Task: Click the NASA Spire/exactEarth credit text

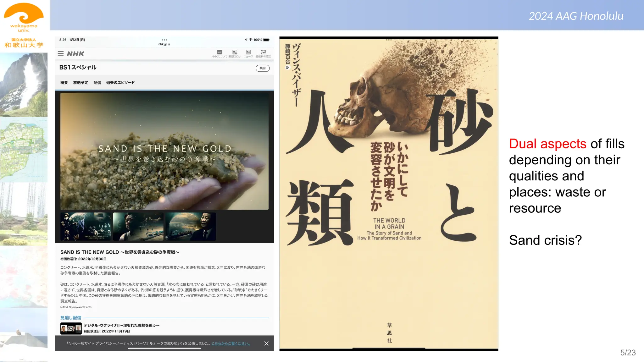Action: pos(76,307)
